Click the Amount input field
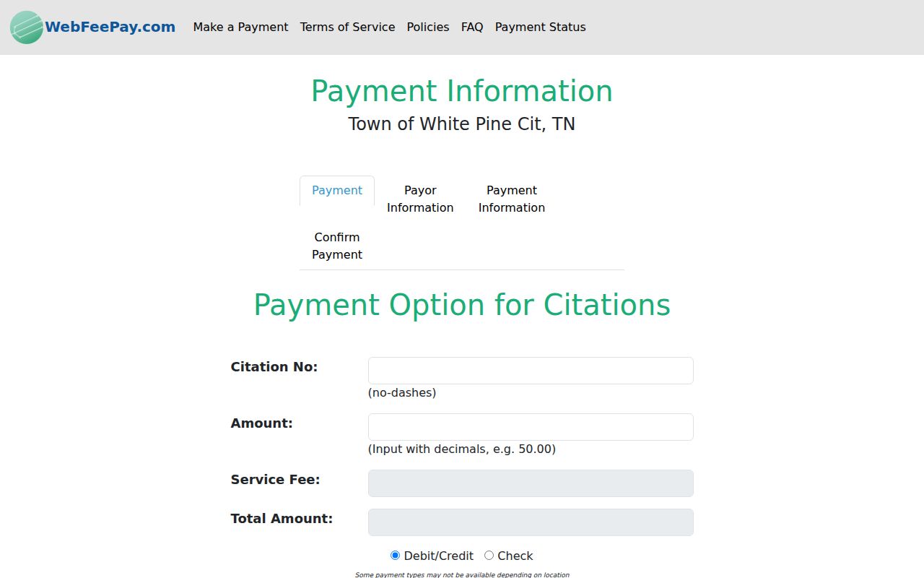 531,427
